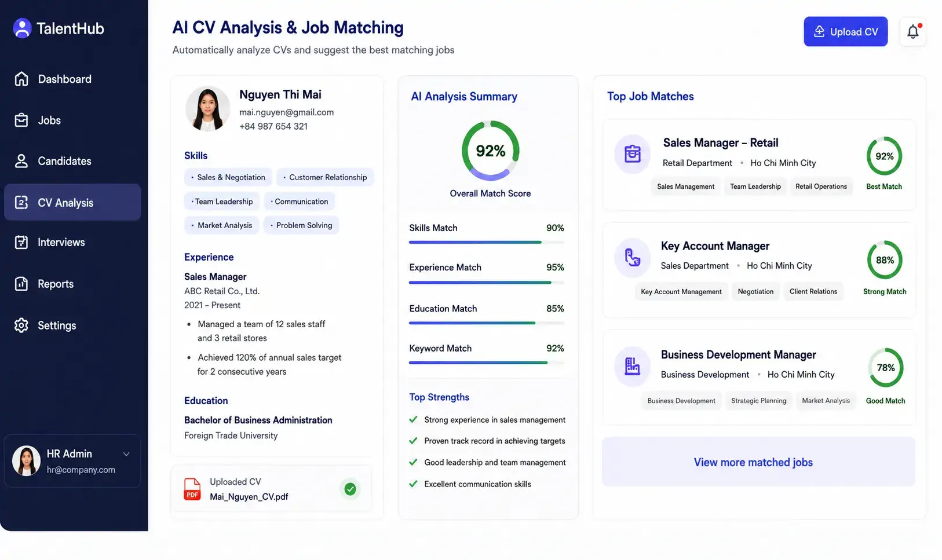Click the Sales & Negotiation skill tag

[228, 177]
